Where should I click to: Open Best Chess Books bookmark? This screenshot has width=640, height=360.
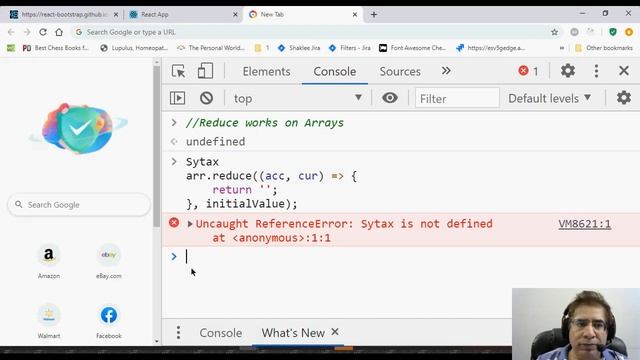click(56, 48)
